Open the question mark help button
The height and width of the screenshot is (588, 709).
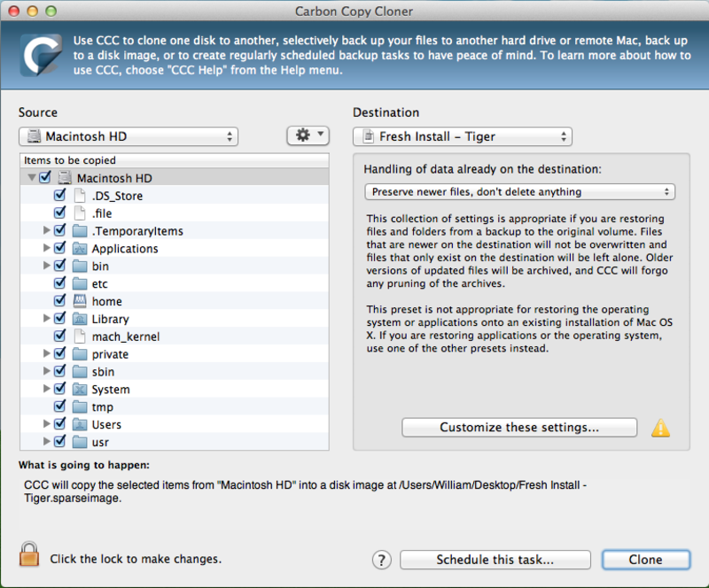click(382, 560)
